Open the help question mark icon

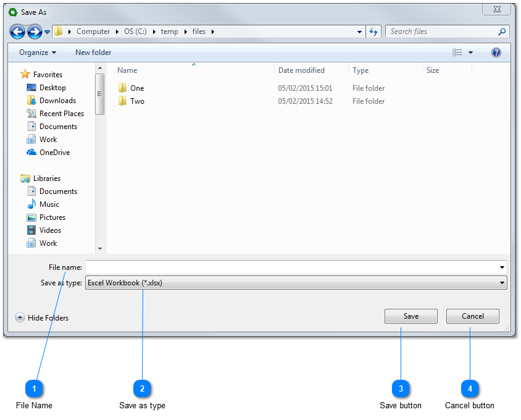(496, 52)
